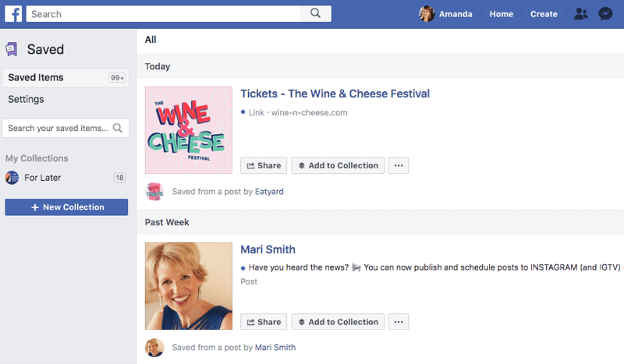This screenshot has width=624, height=364.
Task: Open the Facebook logo home icon
Action: click(x=13, y=14)
